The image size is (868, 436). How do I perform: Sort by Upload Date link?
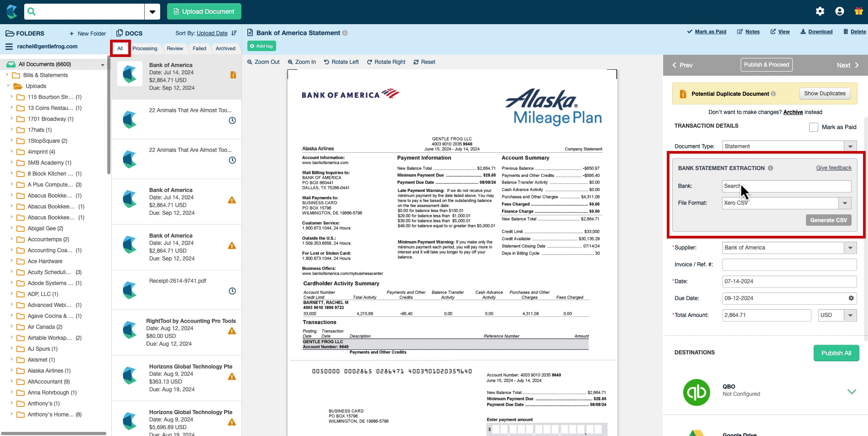[x=212, y=33]
